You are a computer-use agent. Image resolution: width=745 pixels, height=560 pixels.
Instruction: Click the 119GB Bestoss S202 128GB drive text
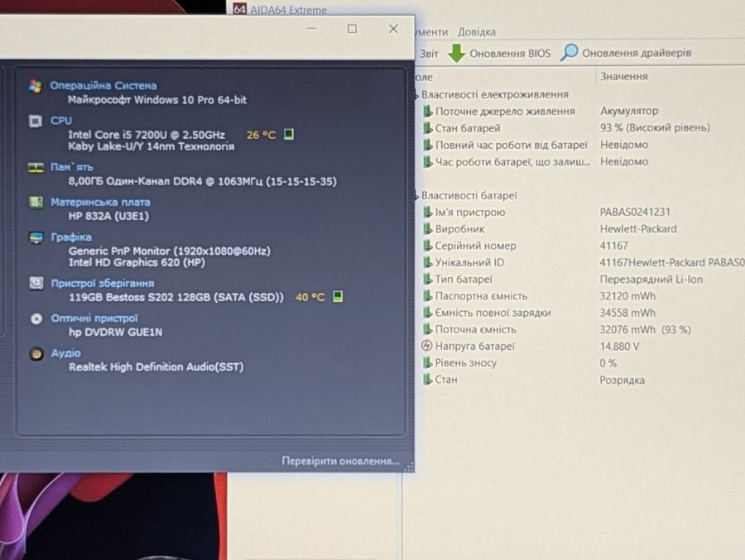pyautogui.click(x=175, y=297)
